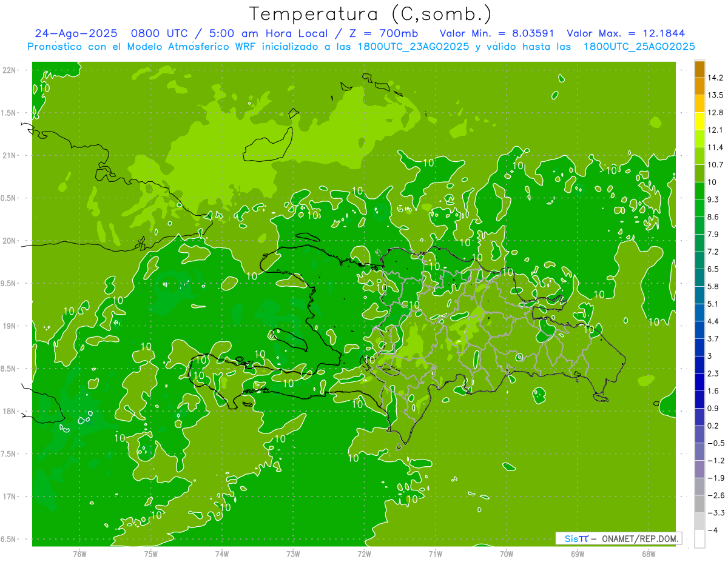Click the '75W' longitude label
728x562 pixels.
point(150,554)
